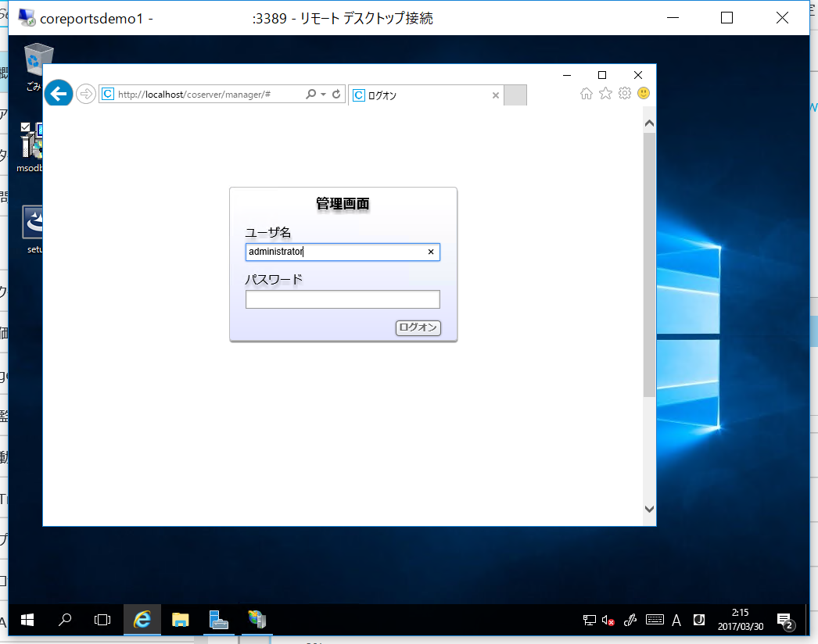Click the smiley feedback icon
The width and height of the screenshot is (818, 644).
644,93
